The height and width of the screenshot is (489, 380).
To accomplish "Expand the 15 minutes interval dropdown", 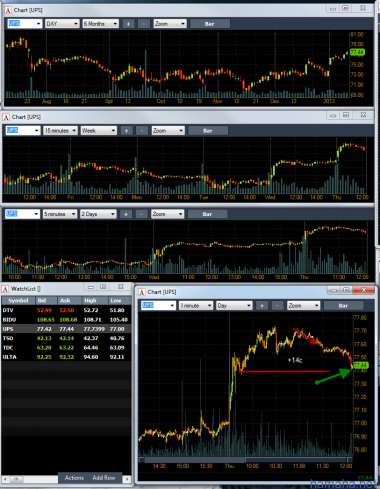I will click(x=60, y=131).
